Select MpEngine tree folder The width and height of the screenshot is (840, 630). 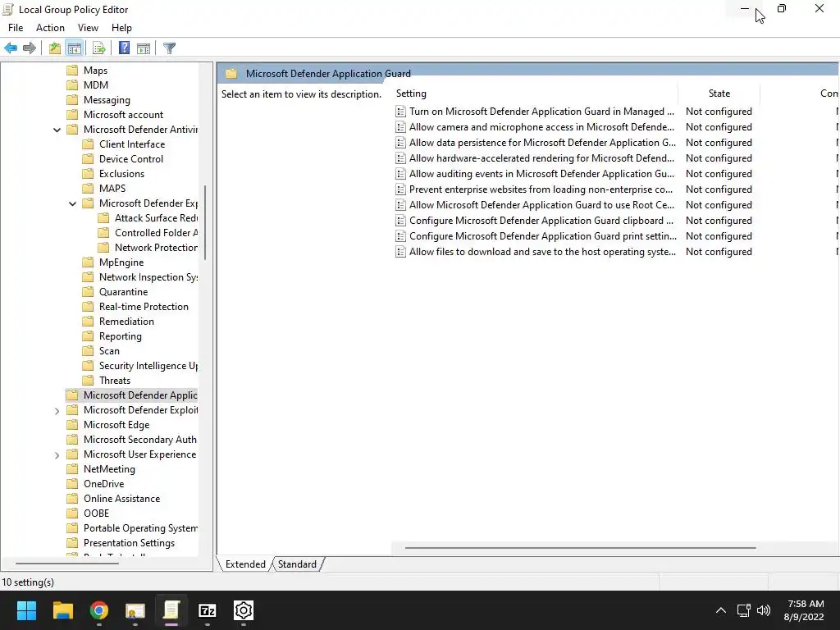[121, 262]
